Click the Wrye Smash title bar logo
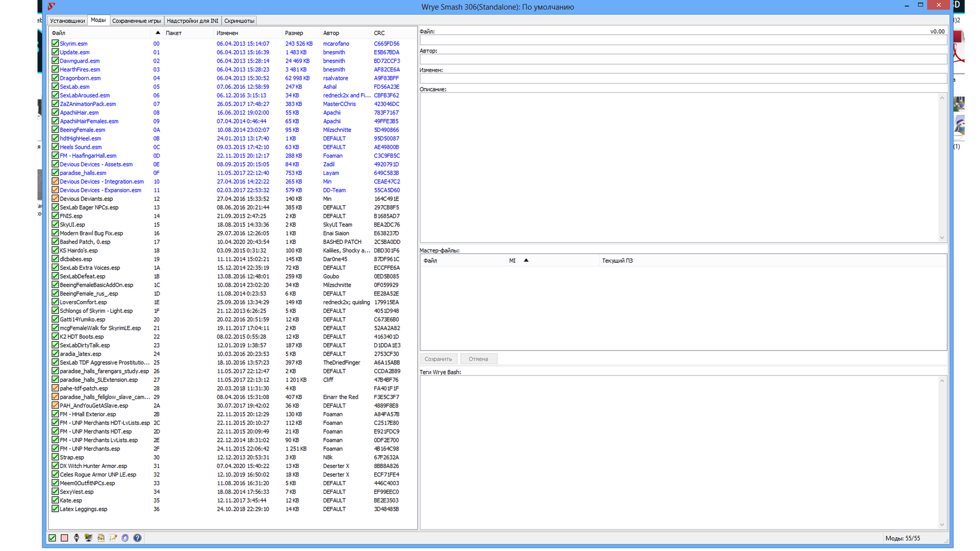The image size is (980, 551). pos(51,7)
